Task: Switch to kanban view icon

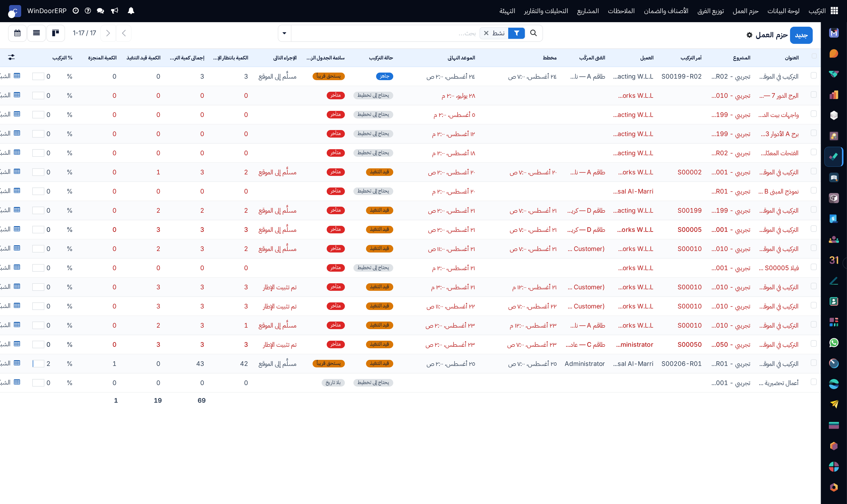Action: pyautogui.click(x=55, y=33)
